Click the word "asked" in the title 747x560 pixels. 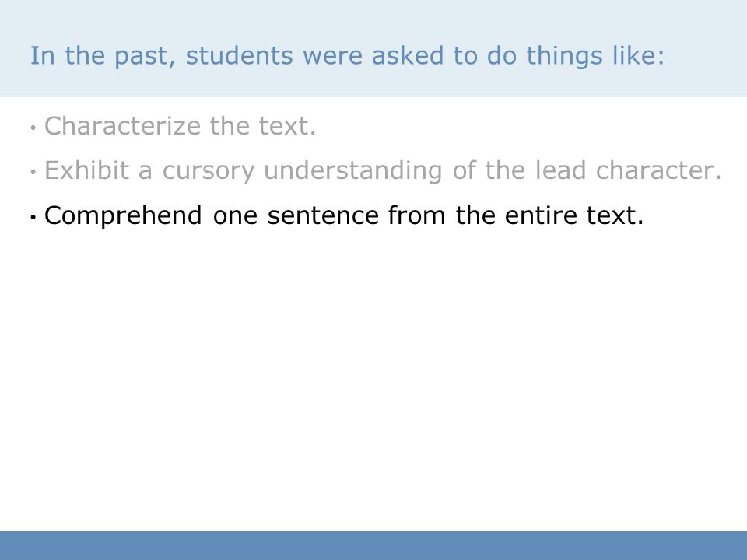click(407, 56)
